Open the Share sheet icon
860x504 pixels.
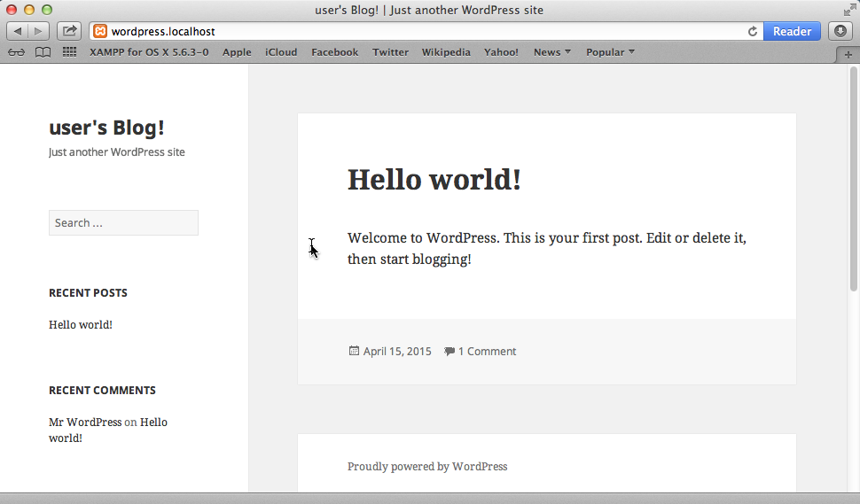point(69,31)
